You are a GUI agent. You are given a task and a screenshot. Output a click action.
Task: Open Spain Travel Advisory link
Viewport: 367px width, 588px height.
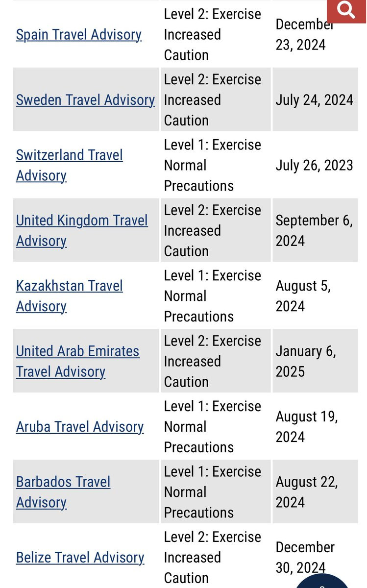79,35
